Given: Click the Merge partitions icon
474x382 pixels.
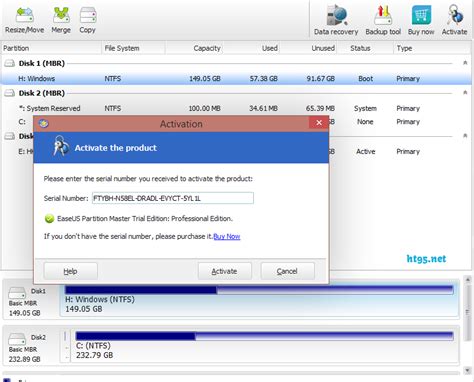Looking at the screenshot, I should pyautogui.click(x=61, y=15).
